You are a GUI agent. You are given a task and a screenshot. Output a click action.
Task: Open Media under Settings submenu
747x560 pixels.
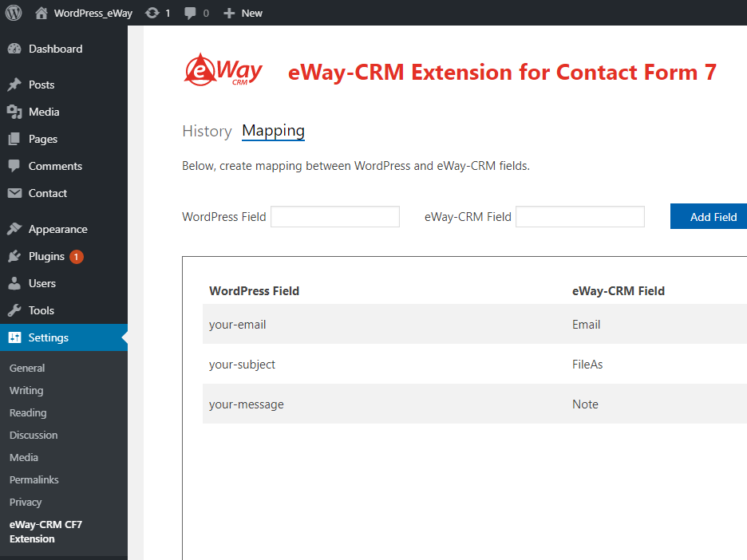pos(24,458)
